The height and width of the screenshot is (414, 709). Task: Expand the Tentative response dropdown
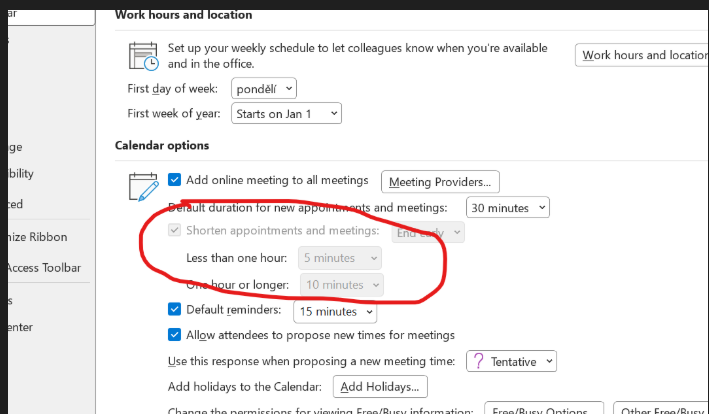(511, 361)
